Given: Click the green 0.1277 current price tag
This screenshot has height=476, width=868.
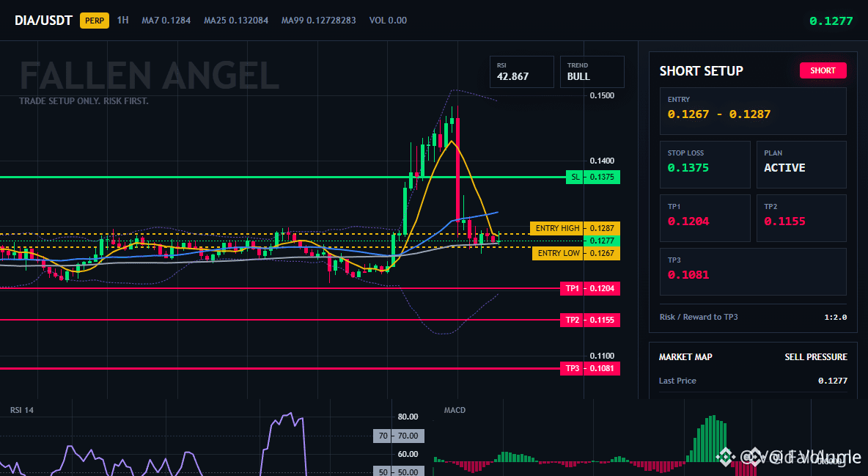Looking at the screenshot, I should pyautogui.click(x=602, y=241).
